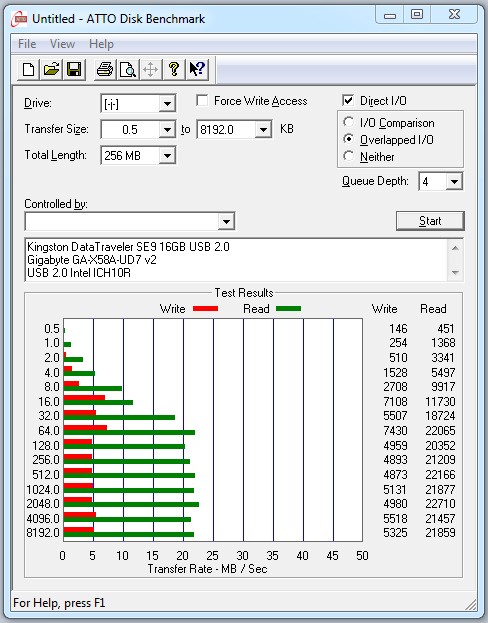Uncheck the Direct I/O checkbox
The width and height of the screenshot is (488, 623).
(x=348, y=101)
